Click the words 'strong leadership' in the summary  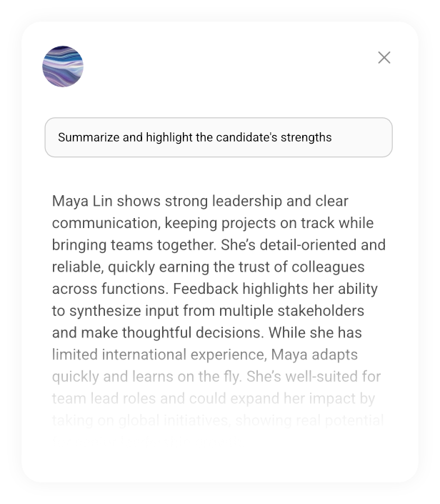click(221, 201)
